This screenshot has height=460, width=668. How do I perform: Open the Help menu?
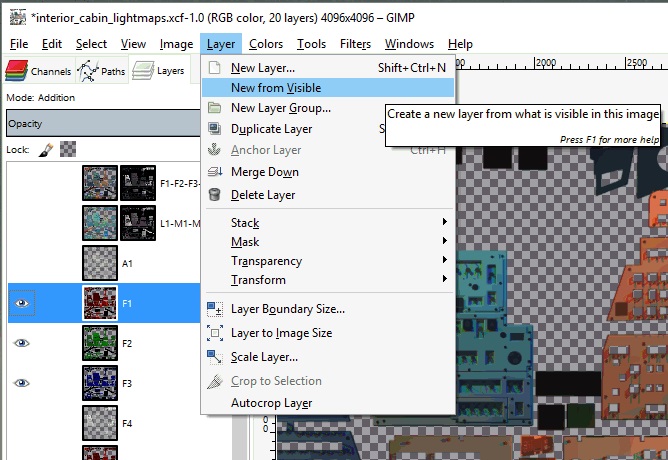pos(460,44)
